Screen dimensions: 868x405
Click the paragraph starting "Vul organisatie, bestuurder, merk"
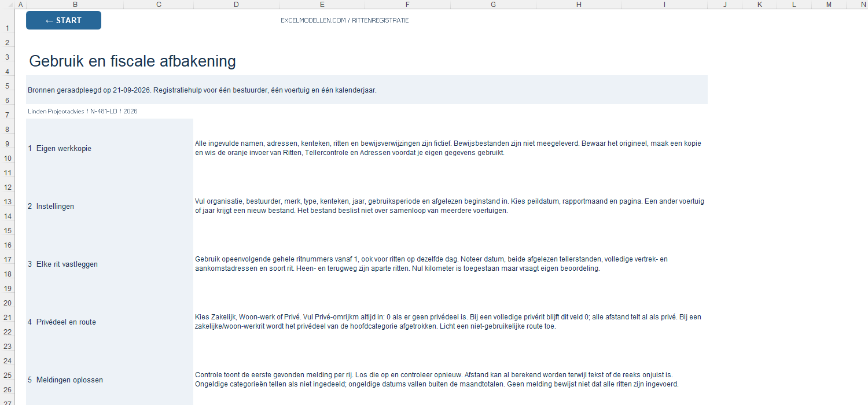(450, 206)
